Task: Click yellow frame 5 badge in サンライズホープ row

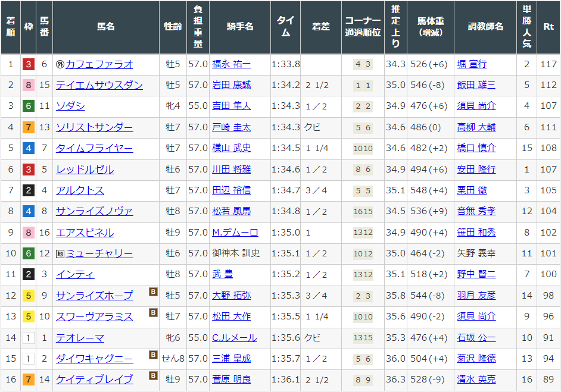Action: [28, 296]
